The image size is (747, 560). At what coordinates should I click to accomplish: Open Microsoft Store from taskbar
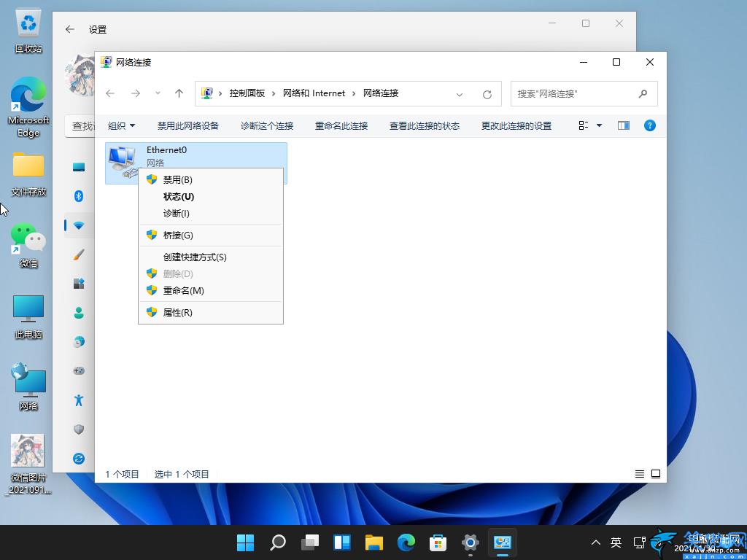pos(438,542)
